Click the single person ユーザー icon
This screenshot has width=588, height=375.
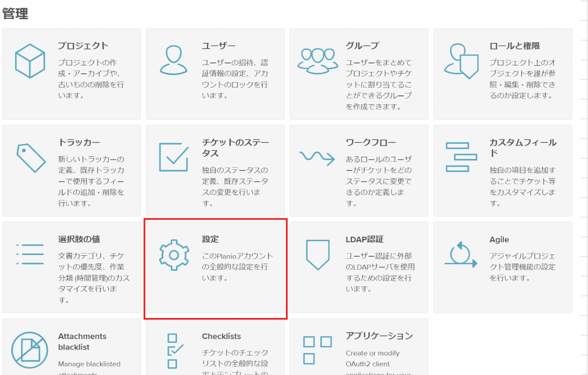point(173,60)
